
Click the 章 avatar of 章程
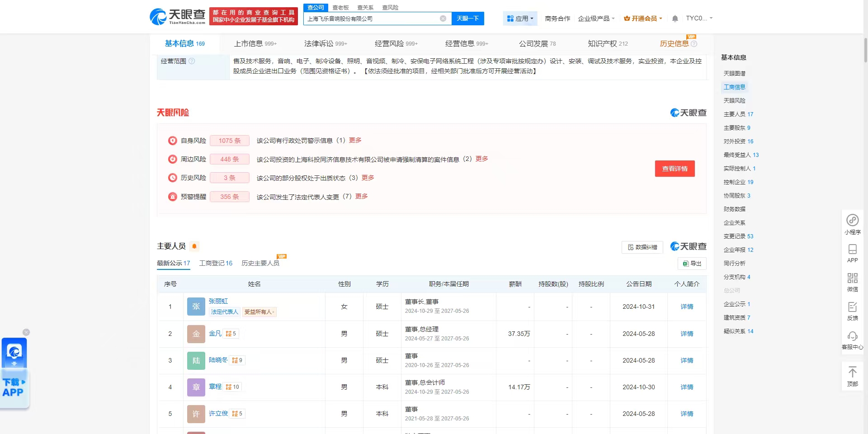tap(196, 387)
